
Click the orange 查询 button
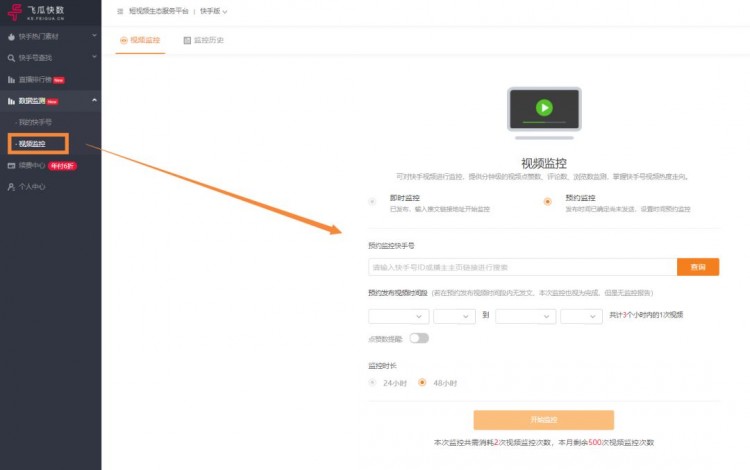[698, 267]
